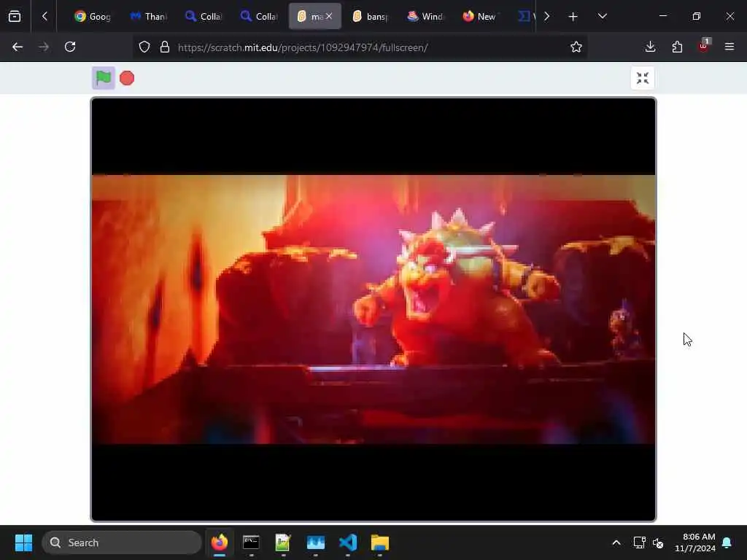
Task: Reload the current Scratch page
Action: pos(70,47)
